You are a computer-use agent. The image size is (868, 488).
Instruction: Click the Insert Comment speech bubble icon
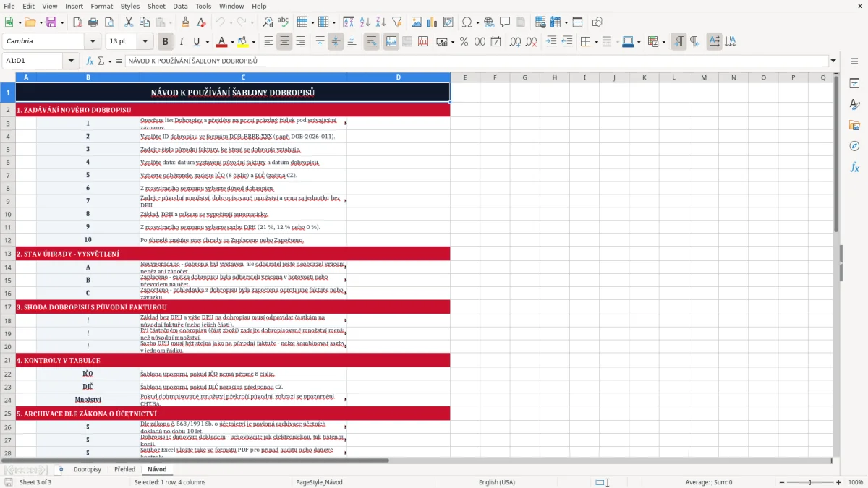(x=505, y=22)
